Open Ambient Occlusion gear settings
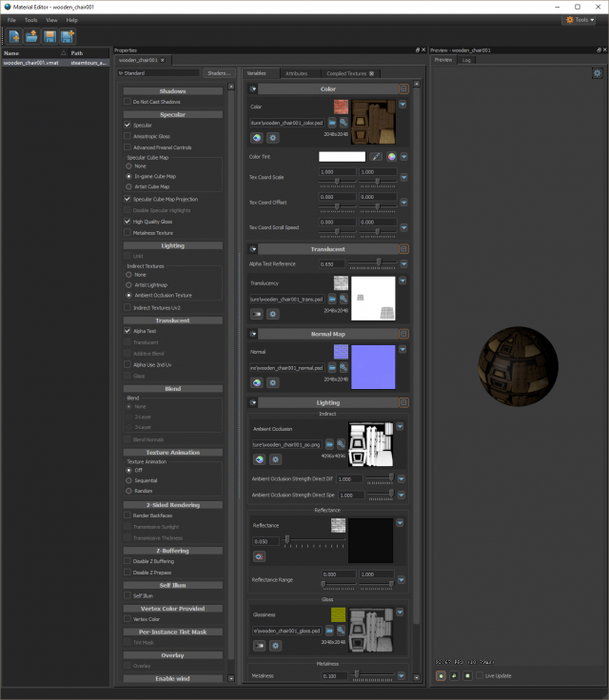The image size is (609, 700). [x=276, y=459]
